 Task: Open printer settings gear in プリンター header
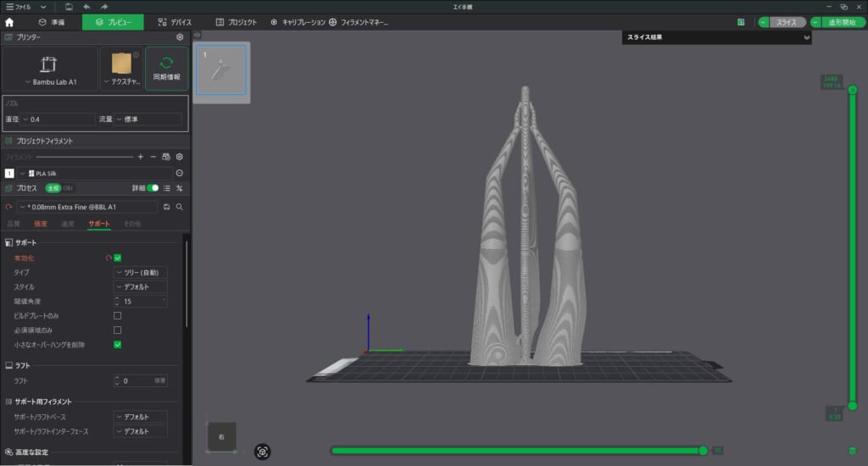pyautogui.click(x=180, y=37)
